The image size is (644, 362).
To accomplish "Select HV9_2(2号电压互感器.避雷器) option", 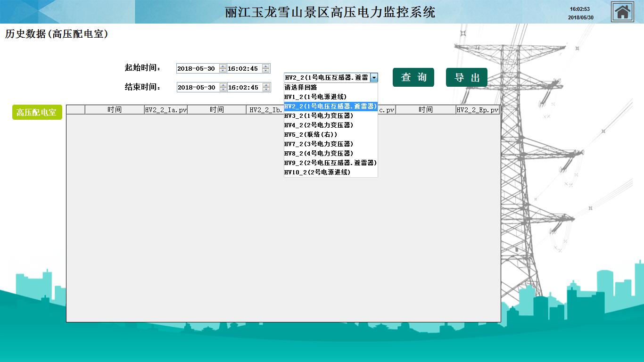I will (x=330, y=163).
